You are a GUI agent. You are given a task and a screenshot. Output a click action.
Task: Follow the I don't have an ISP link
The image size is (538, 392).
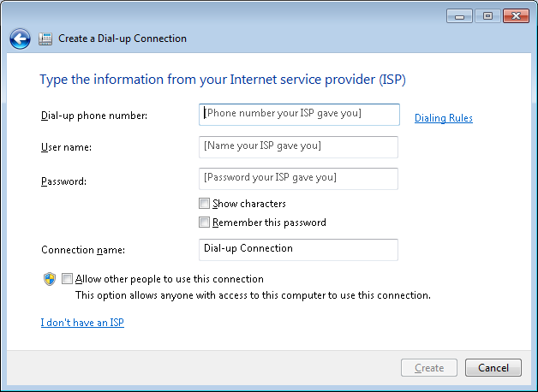82,323
